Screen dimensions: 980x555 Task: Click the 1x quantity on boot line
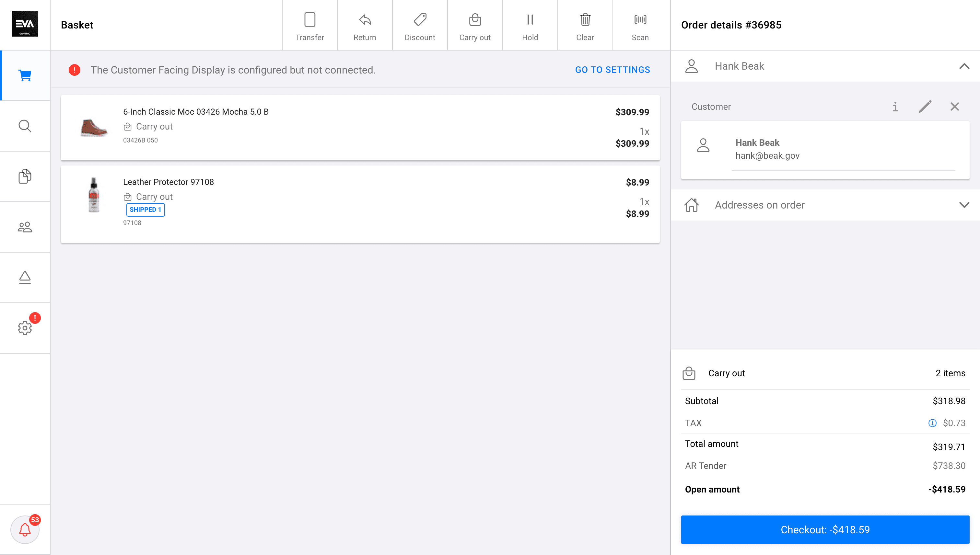644,131
